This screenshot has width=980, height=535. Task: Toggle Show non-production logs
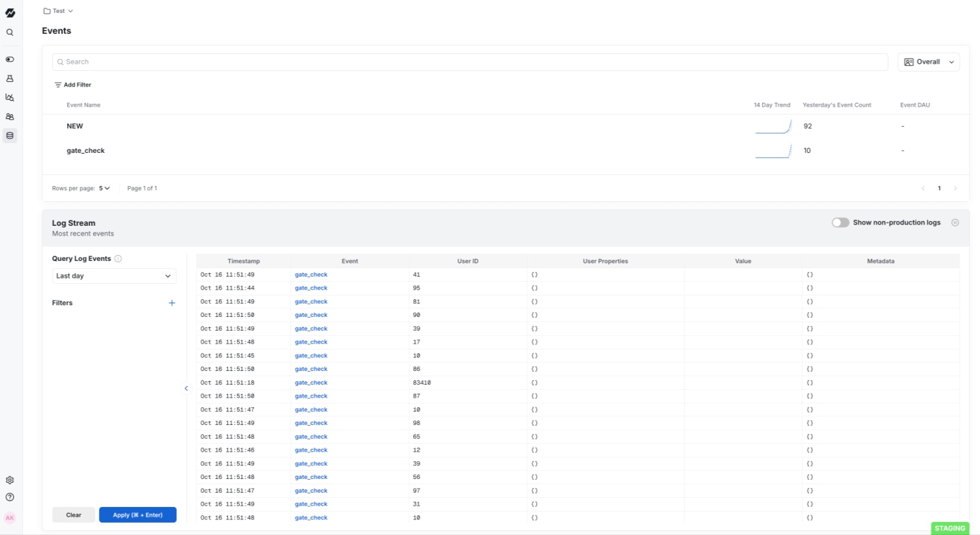tap(840, 222)
